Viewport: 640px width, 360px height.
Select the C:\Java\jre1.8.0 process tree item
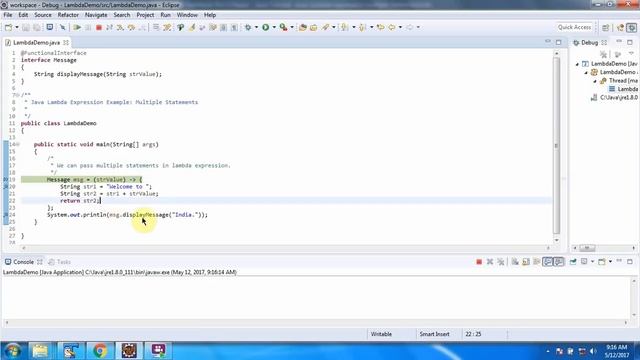pyautogui.click(x=615, y=98)
